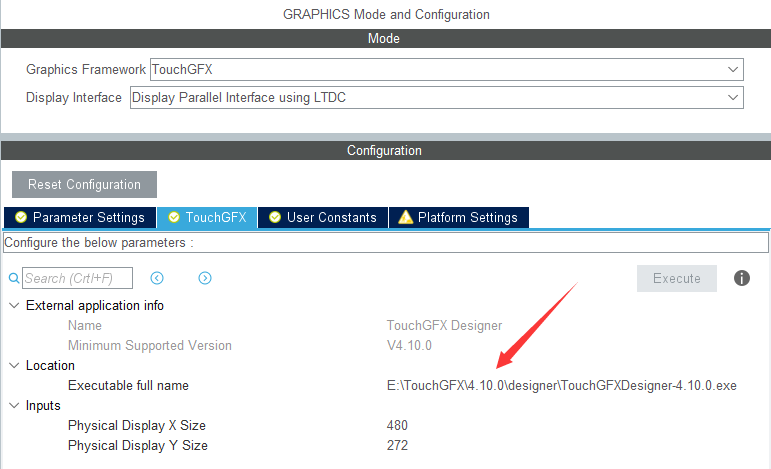Click the Reset Configuration button
The width and height of the screenshot is (771, 469).
pos(84,184)
